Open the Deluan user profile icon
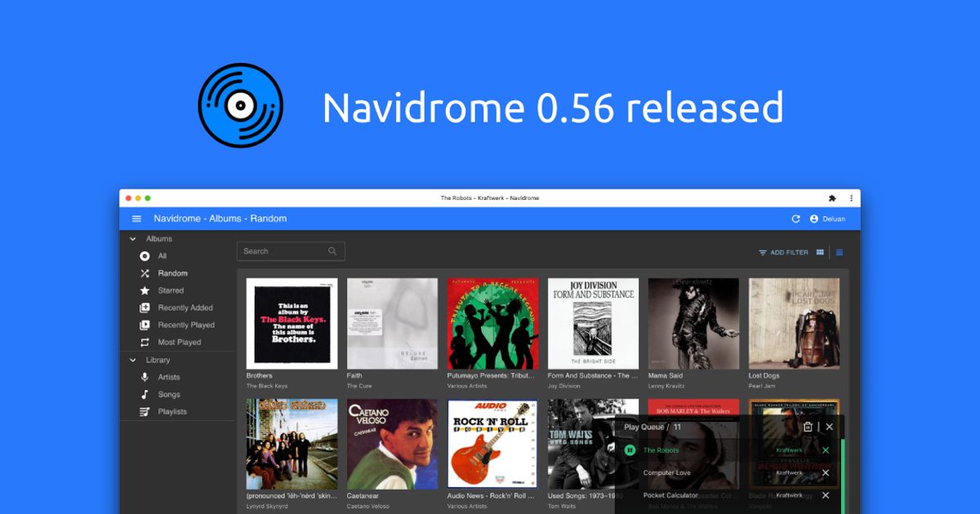Viewport: 980px width, 514px height. (814, 219)
